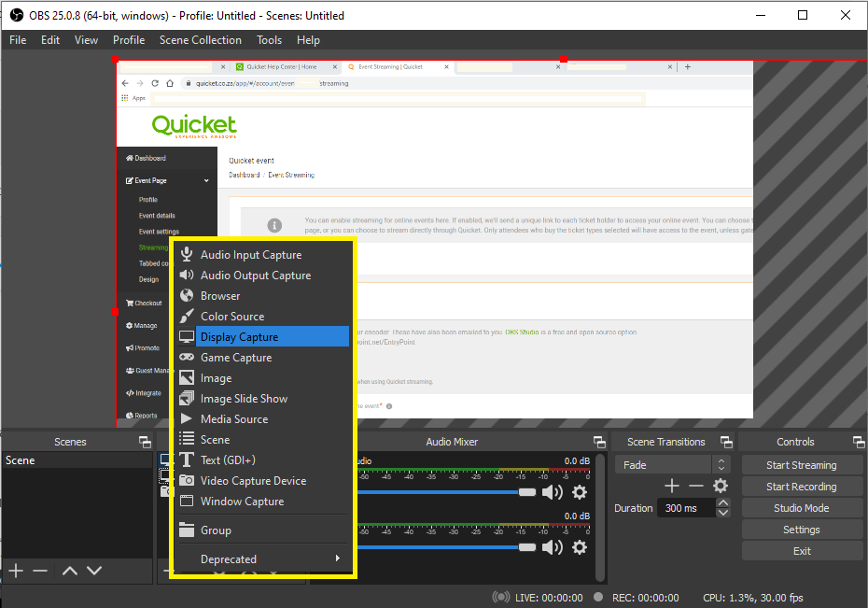Open the Fade transition dropdown
The image size is (868, 608).
(x=673, y=464)
